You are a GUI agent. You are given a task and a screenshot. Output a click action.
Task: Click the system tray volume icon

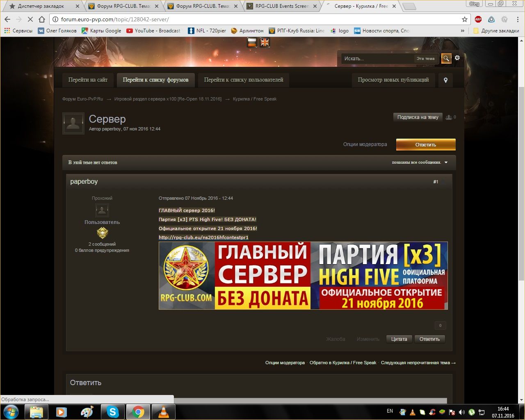pyautogui.click(x=462, y=412)
